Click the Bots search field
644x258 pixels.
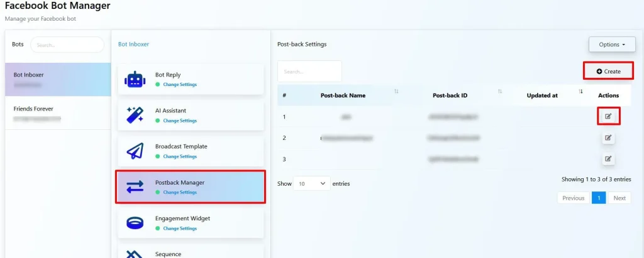(67, 45)
